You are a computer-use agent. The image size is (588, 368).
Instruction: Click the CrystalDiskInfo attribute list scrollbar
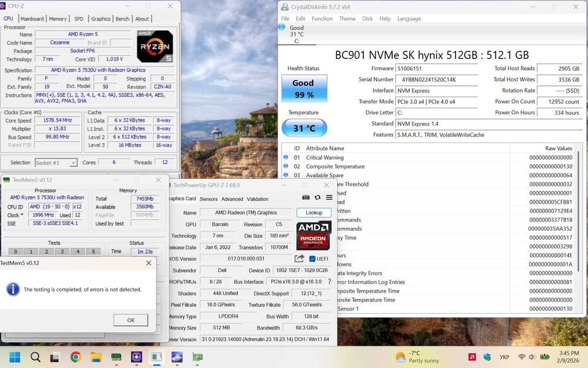pyautogui.click(x=579, y=210)
